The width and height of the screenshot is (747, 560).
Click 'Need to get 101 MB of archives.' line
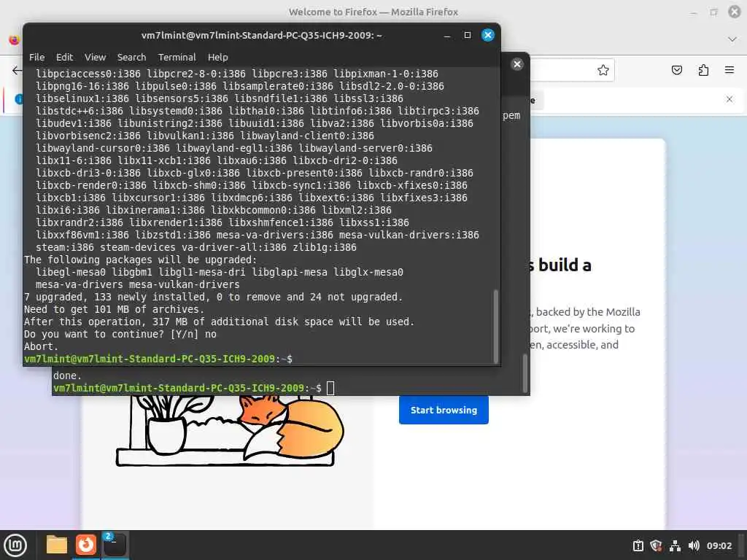(114, 309)
